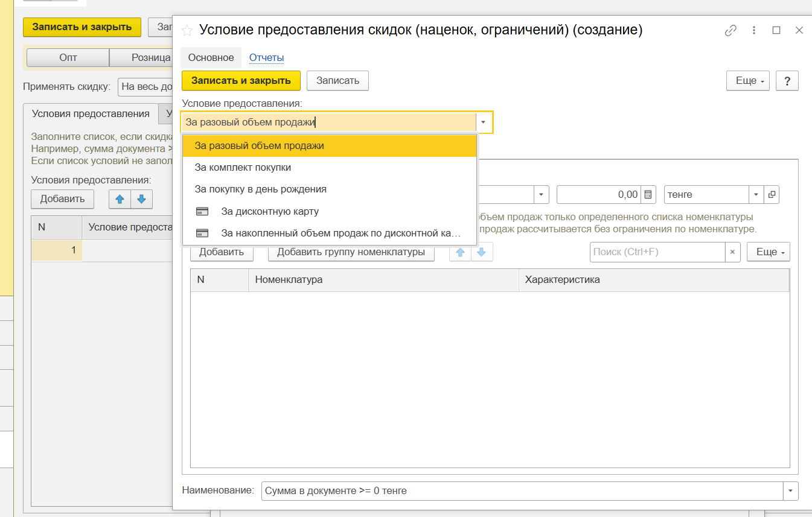Select За комплект покупки option
This screenshot has width=812, height=517.
coord(243,168)
